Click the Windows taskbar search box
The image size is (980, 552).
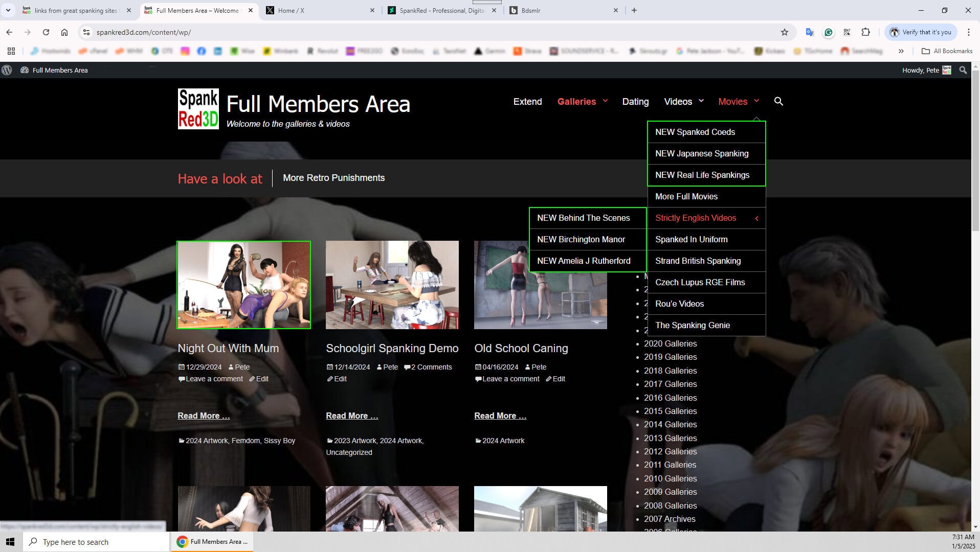[97, 542]
